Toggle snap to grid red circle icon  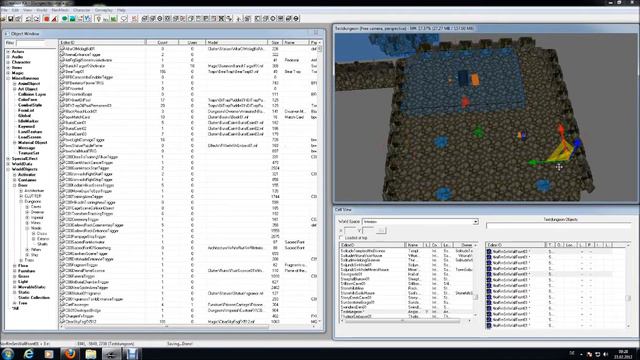pos(47,19)
